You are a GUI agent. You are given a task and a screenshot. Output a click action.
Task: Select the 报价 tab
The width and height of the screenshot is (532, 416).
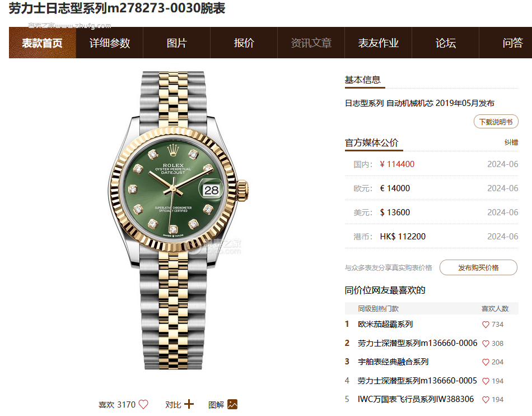click(244, 43)
